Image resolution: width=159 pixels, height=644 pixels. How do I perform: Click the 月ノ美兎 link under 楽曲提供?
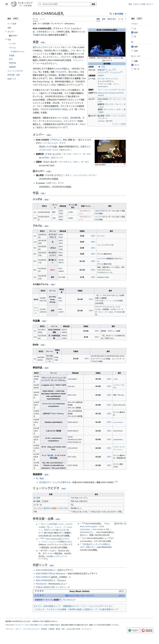pyautogui.click(x=40, y=478)
